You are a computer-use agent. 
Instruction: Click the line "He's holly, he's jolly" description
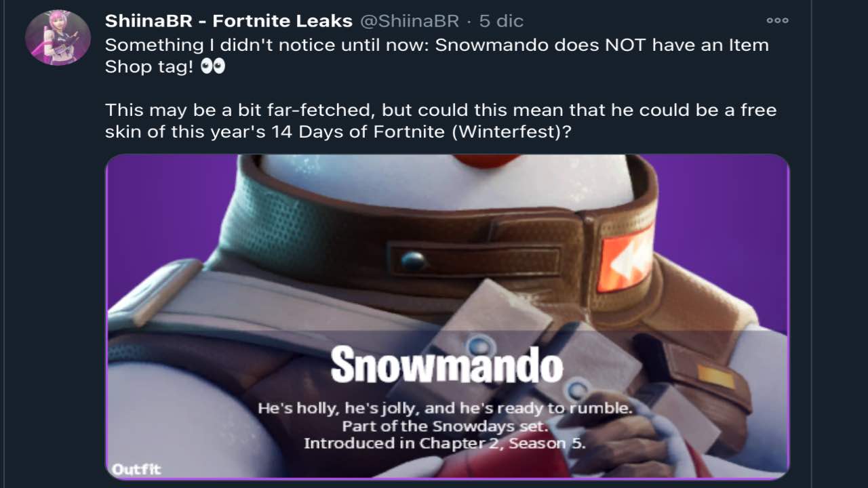pos(445,409)
